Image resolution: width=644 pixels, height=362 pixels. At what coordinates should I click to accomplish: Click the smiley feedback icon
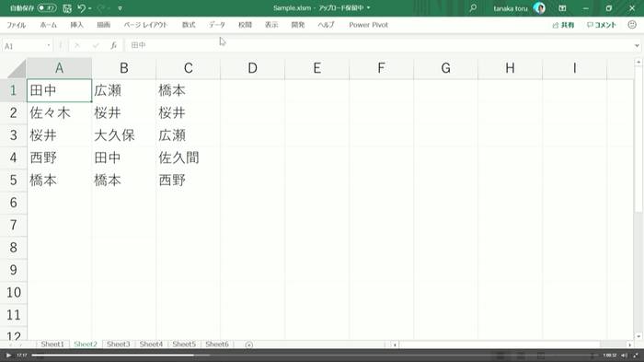632,25
